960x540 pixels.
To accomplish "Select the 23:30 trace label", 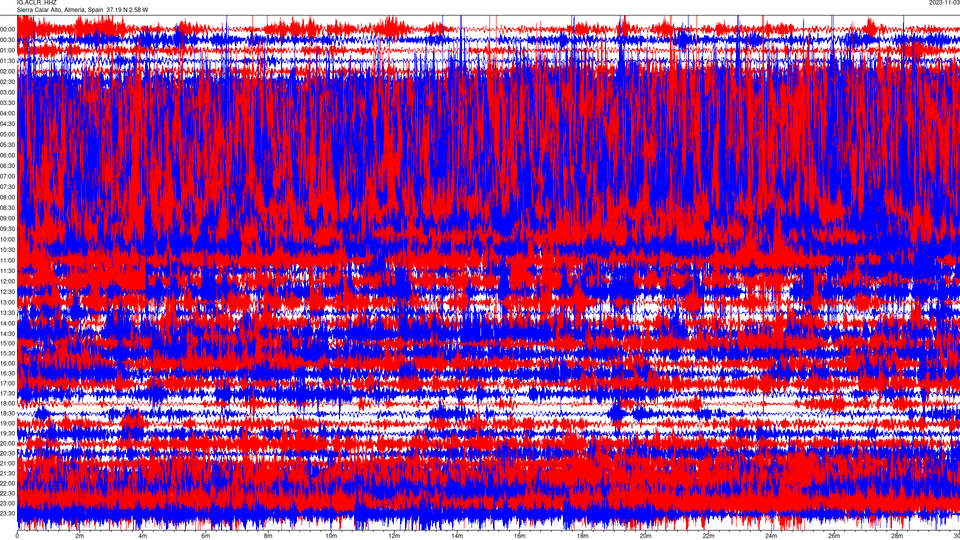I will coord(7,514).
